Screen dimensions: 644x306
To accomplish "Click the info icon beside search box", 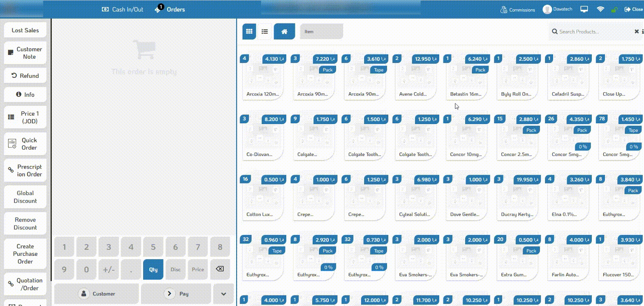I will (x=643, y=31).
